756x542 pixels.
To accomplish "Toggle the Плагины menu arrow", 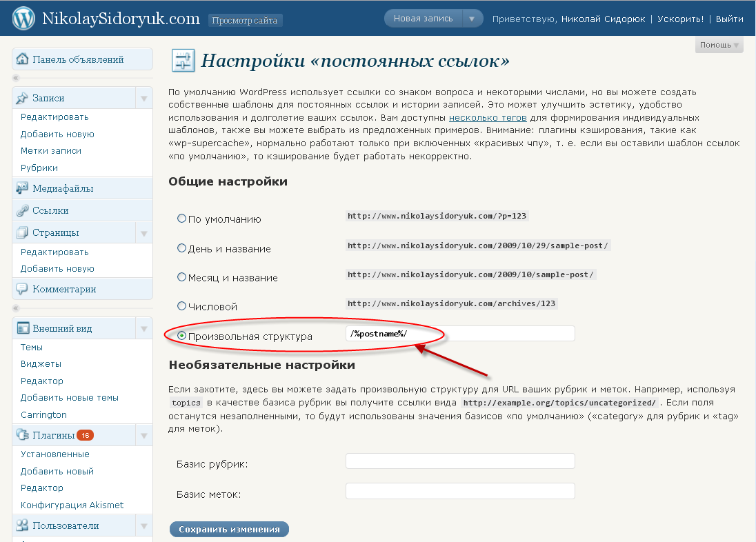I will [143, 435].
